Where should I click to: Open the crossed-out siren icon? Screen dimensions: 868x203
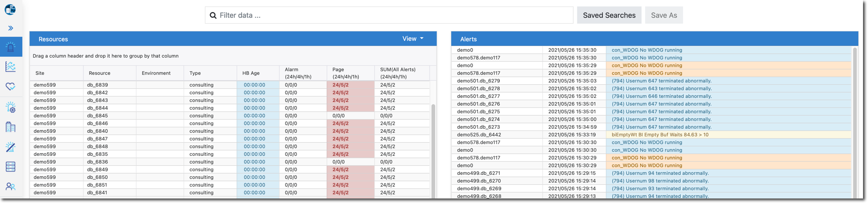(10, 147)
